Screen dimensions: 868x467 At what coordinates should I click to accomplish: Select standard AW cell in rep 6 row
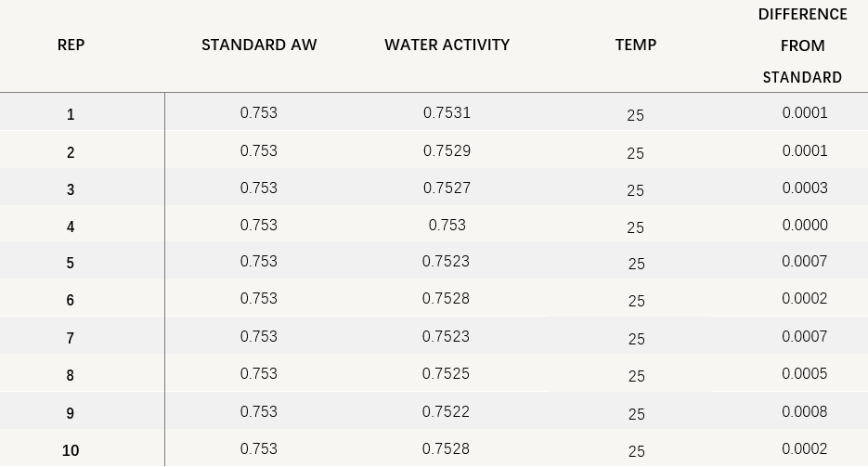259,298
